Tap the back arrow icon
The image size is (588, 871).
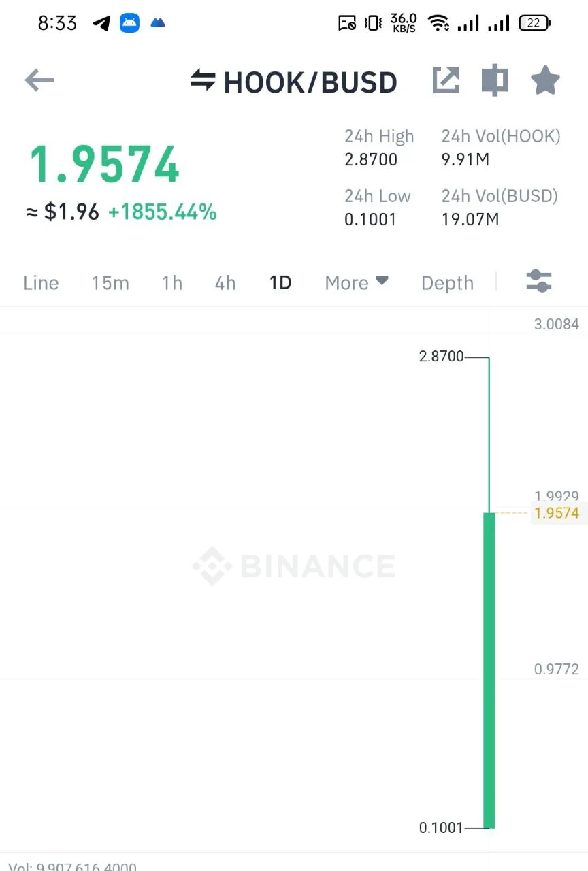coord(39,80)
